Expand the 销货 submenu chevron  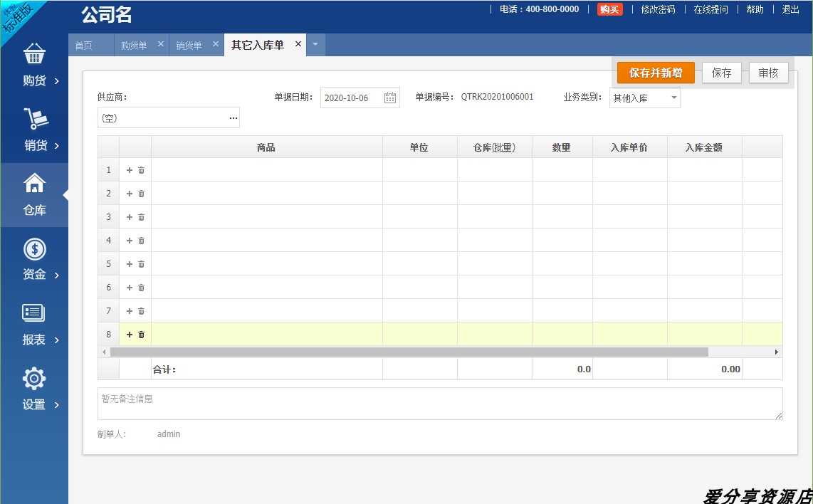56,146
